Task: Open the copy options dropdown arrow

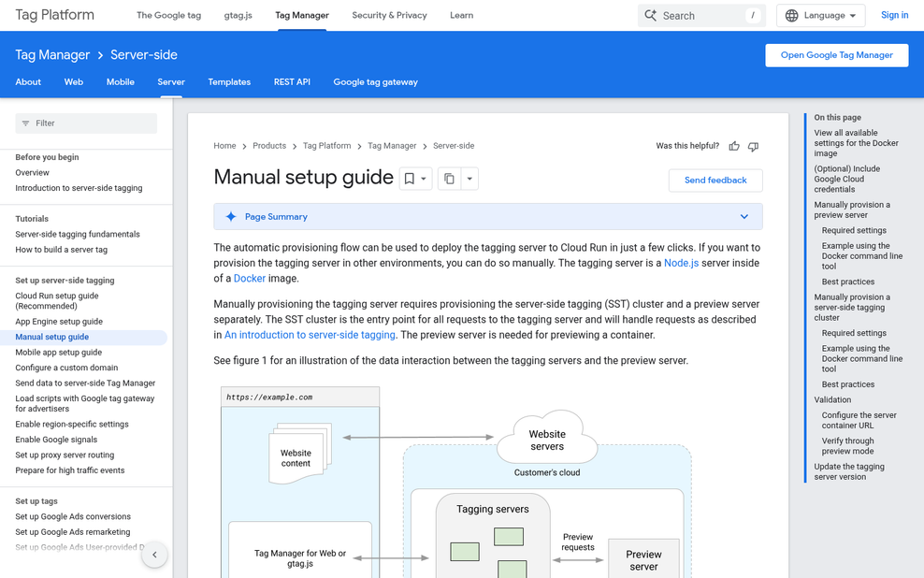Action: coord(469,179)
